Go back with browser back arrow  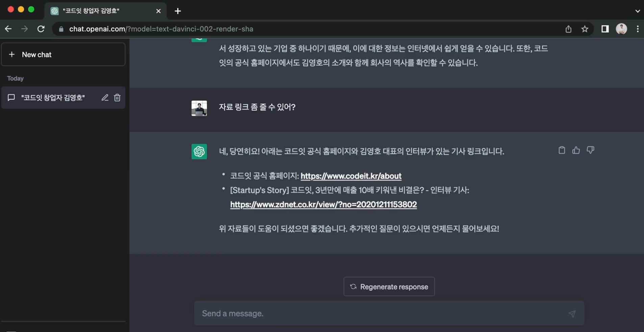(x=8, y=29)
